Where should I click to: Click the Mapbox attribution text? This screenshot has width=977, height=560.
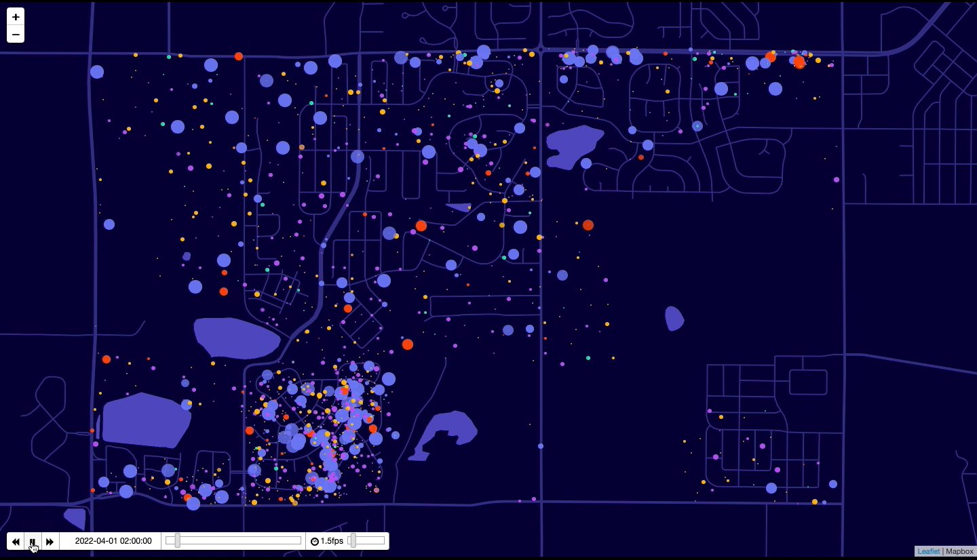[x=959, y=551]
